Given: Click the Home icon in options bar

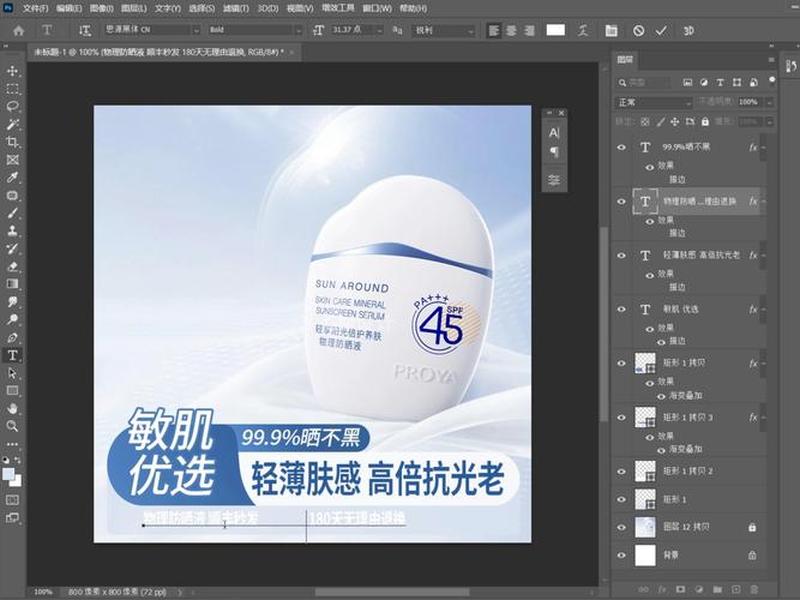Looking at the screenshot, I should [18, 31].
